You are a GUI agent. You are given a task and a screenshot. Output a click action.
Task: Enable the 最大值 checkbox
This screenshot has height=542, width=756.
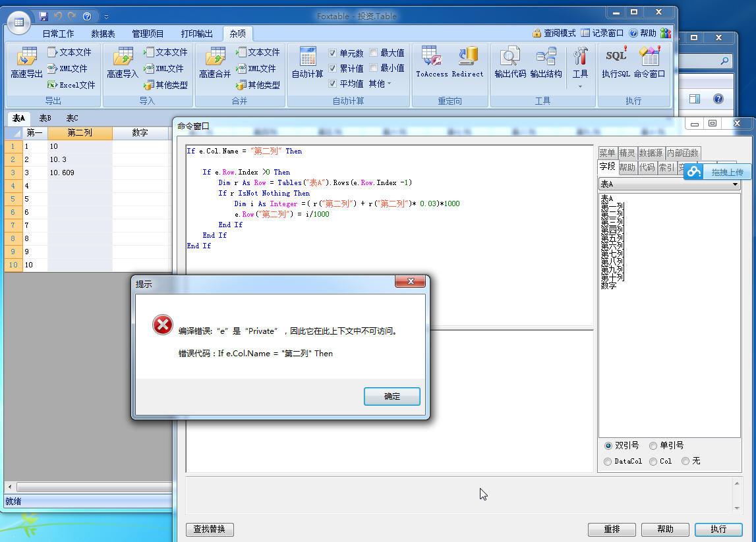[373, 53]
